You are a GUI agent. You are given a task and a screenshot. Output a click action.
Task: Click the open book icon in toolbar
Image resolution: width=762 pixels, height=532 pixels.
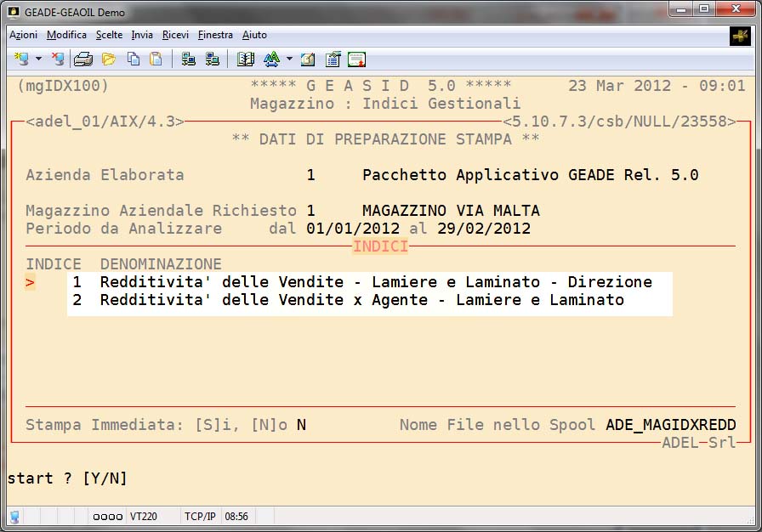246,59
